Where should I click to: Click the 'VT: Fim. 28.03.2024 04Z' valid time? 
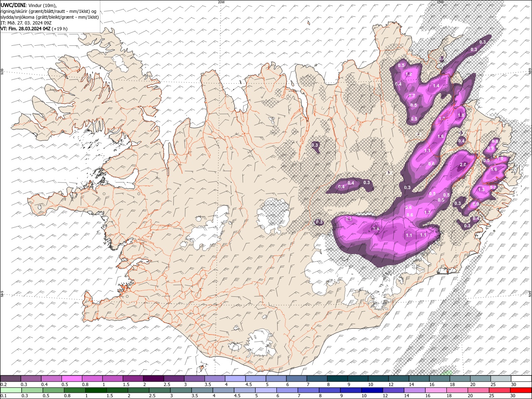(x=26, y=29)
